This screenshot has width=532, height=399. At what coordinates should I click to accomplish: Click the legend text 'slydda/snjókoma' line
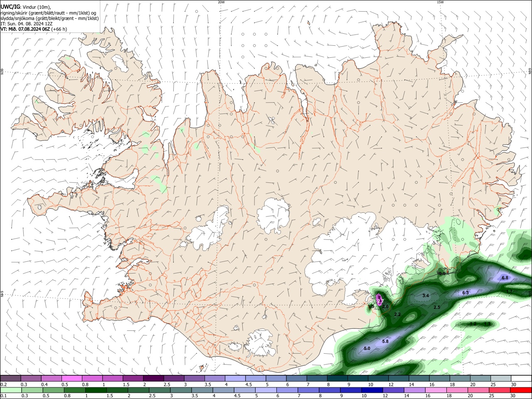pos(49,18)
